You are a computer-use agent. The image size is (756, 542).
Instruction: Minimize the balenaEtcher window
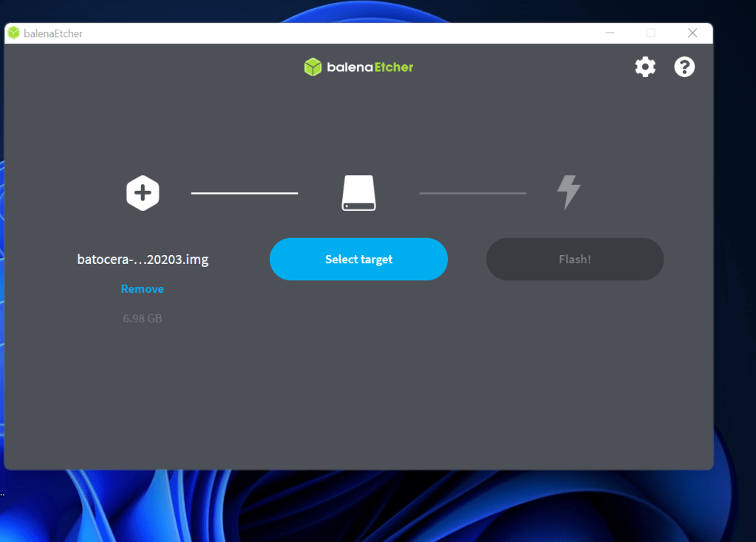(x=610, y=33)
